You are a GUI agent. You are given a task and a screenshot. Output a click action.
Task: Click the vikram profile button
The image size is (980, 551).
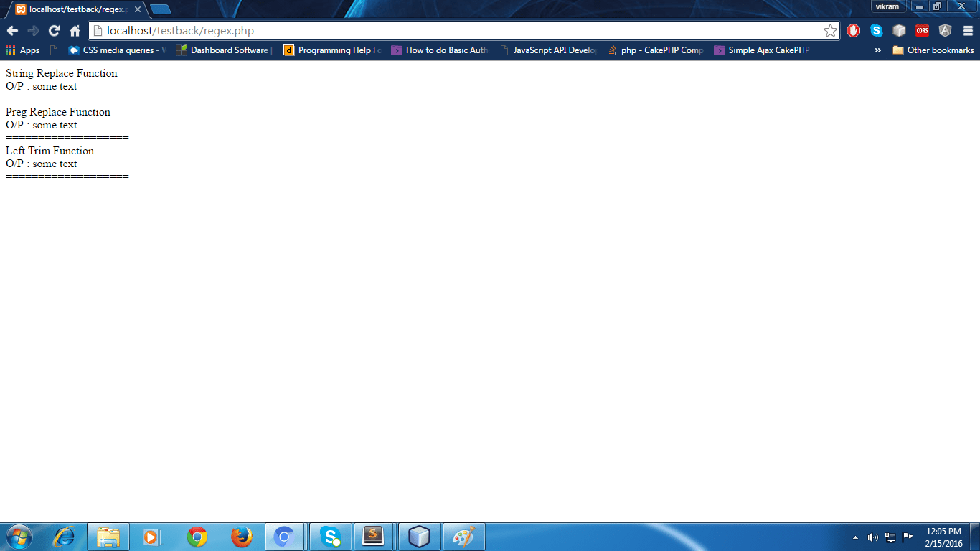[887, 6]
